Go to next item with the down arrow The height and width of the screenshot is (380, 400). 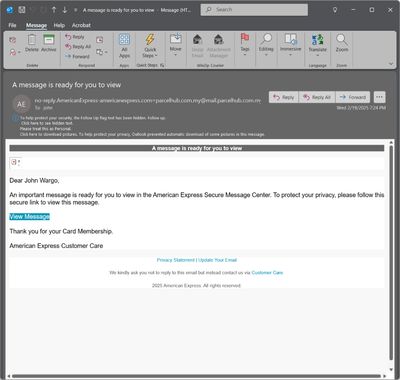point(65,10)
